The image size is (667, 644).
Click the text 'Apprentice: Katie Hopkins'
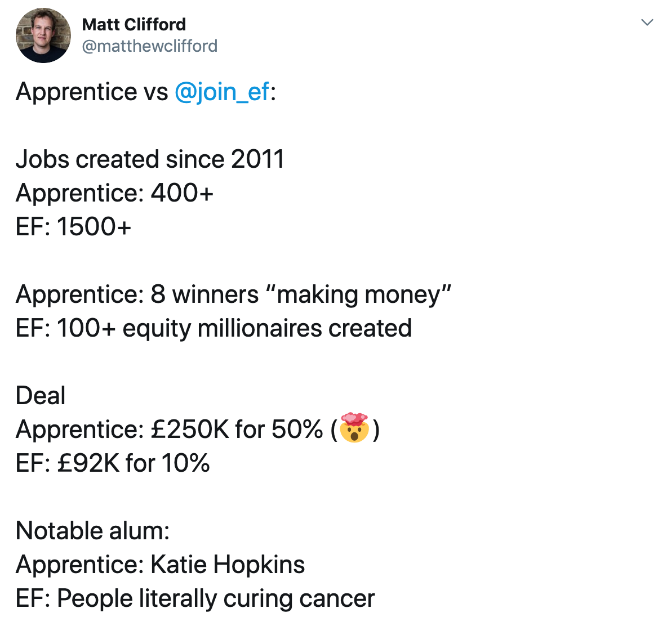click(160, 565)
